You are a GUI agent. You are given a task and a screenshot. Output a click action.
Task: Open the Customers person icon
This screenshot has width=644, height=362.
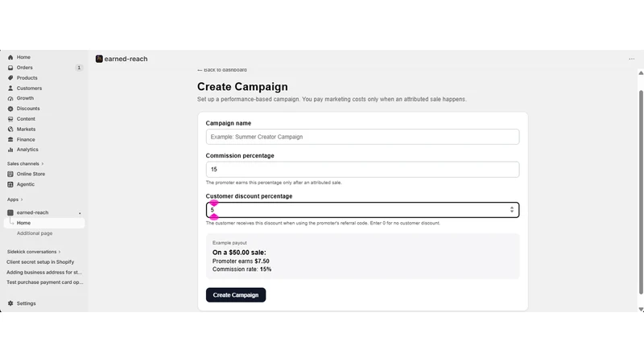click(10, 88)
